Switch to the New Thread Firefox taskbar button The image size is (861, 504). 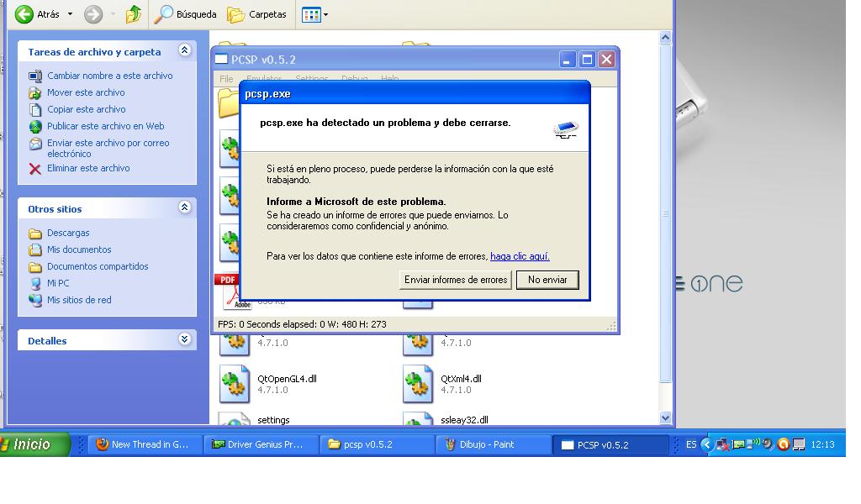click(x=145, y=444)
